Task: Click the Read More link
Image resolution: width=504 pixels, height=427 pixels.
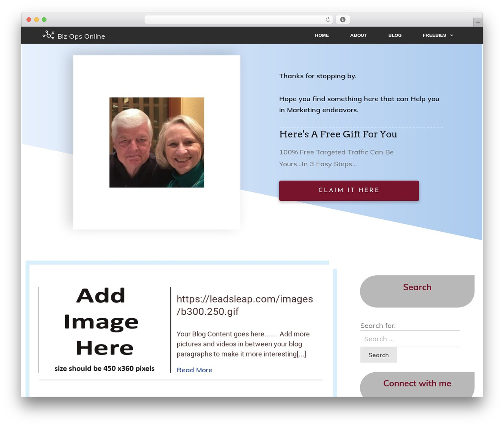Action: tap(195, 370)
